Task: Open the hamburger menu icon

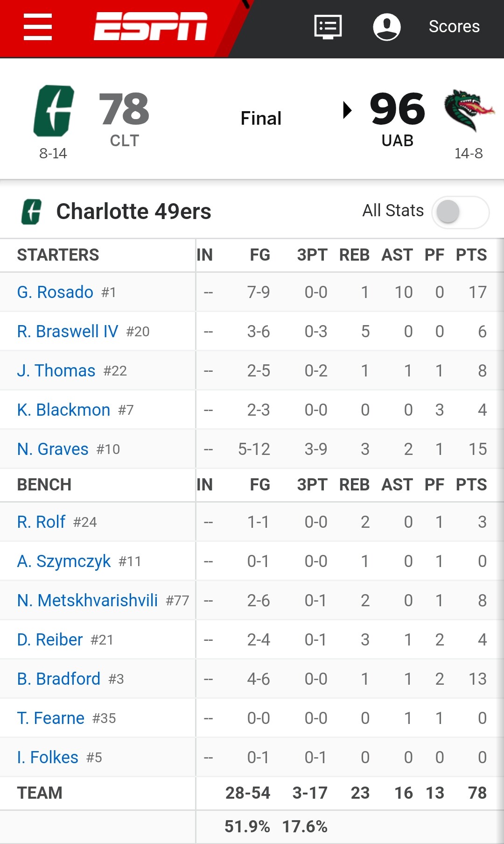Action: click(x=38, y=27)
